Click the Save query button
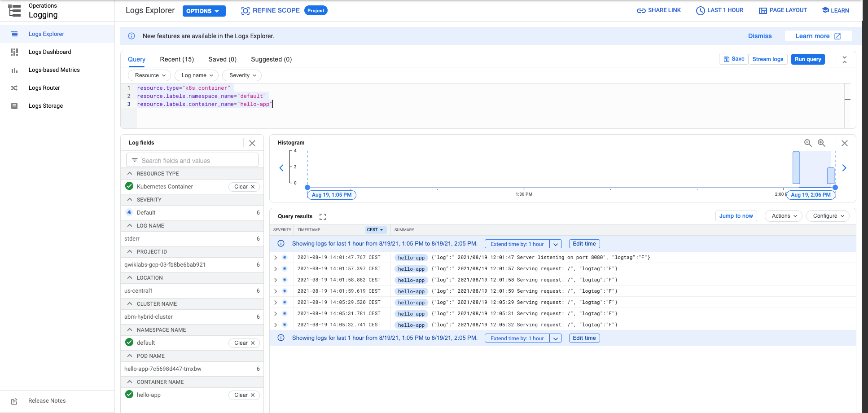The height and width of the screenshot is (413, 868). (x=734, y=59)
